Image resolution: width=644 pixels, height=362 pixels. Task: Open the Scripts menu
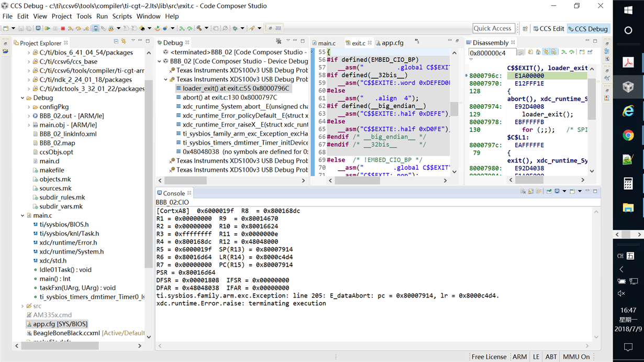pos(122,16)
